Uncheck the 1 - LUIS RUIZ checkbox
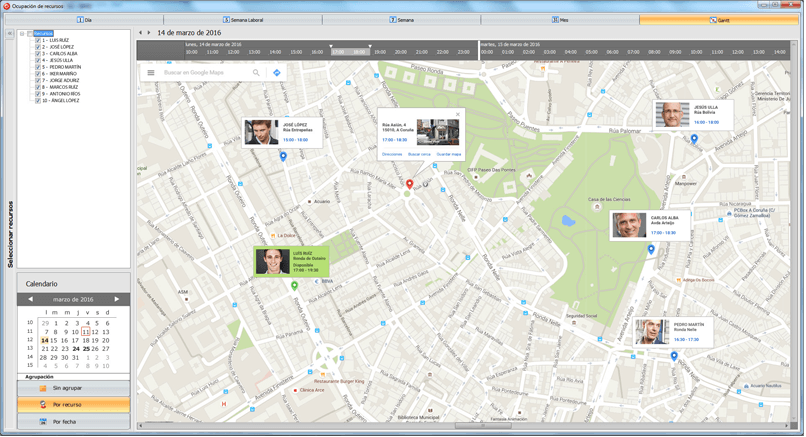 pos(38,41)
